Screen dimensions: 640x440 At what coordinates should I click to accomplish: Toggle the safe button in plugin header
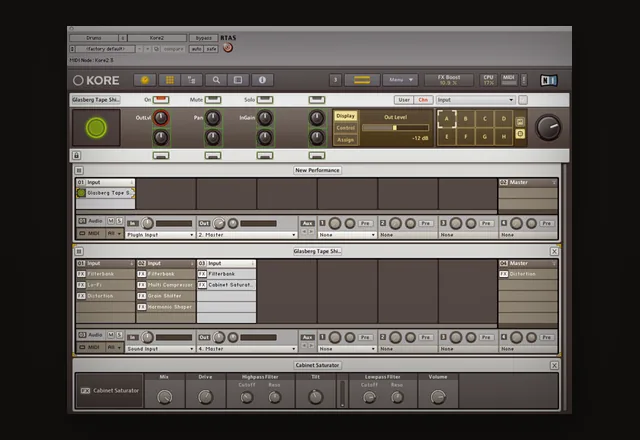tap(211, 49)
